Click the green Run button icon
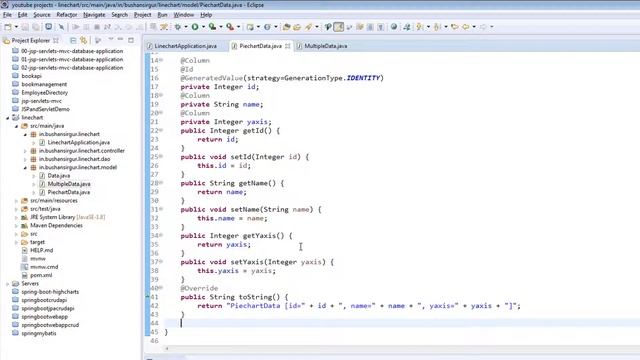Image resolution: width=640 pixels, height=360 pixels. click(195, 27)
